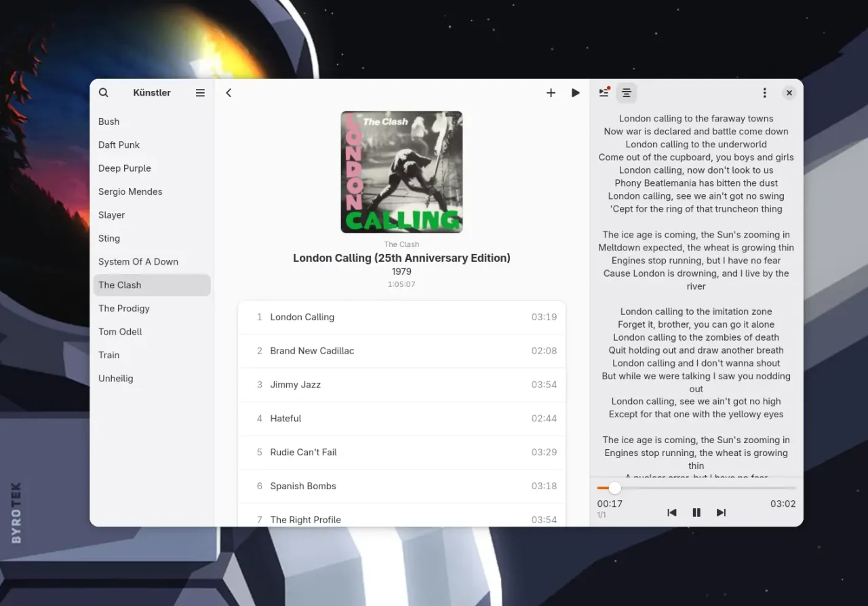
Task: Select Daft Punk in the artist list
Action: [119, 145]
